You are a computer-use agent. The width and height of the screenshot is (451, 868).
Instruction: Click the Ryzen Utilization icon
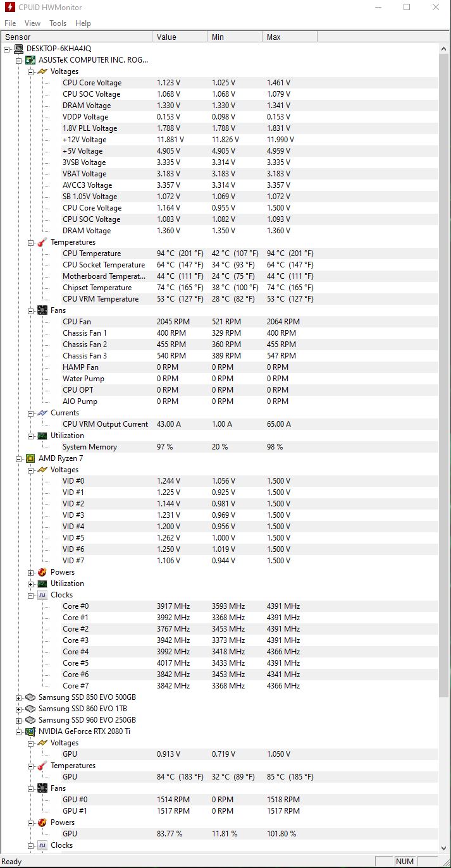[x=42, y=584]
